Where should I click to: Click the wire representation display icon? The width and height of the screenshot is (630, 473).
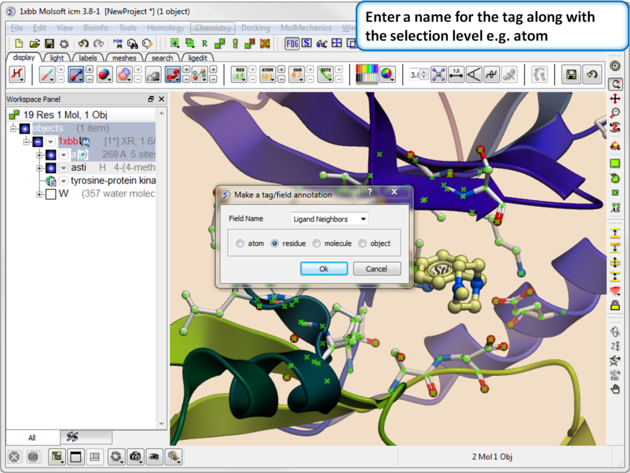47,75
